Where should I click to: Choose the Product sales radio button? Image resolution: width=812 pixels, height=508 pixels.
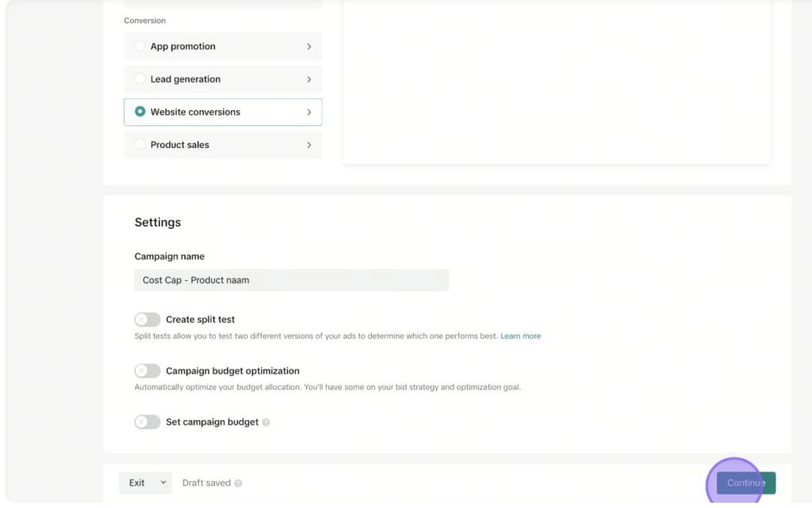(140, 144)
